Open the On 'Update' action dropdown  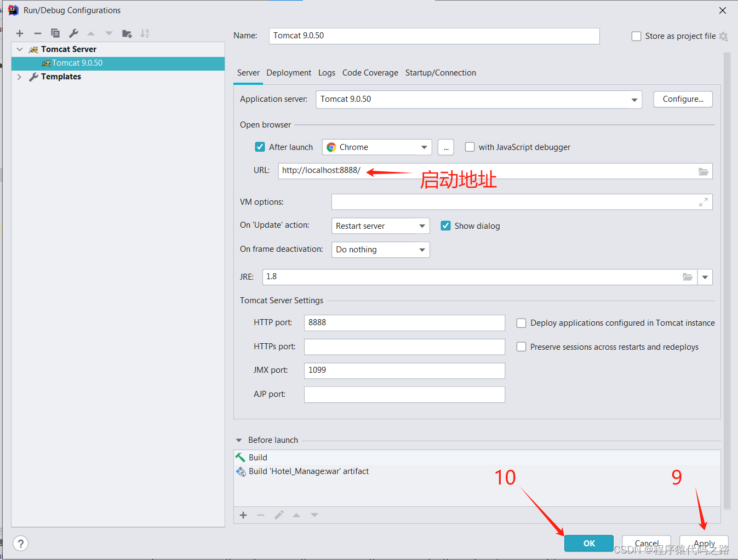coord(380,226)
